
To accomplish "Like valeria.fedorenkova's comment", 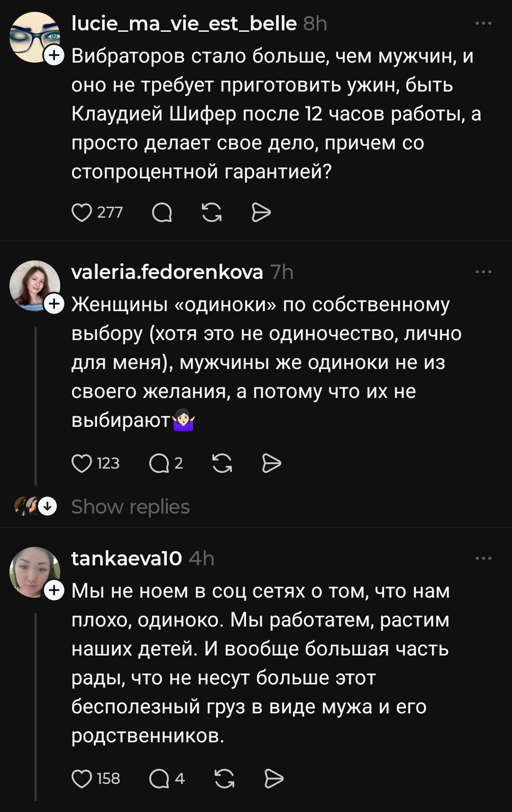I will (82, 463).
